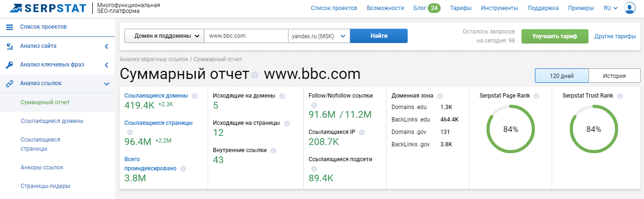Image resolution: width=644 pixels, height=199 pixels.
Task: Click info icon next to Ссылающиеся IP
Action: [362, 133]
